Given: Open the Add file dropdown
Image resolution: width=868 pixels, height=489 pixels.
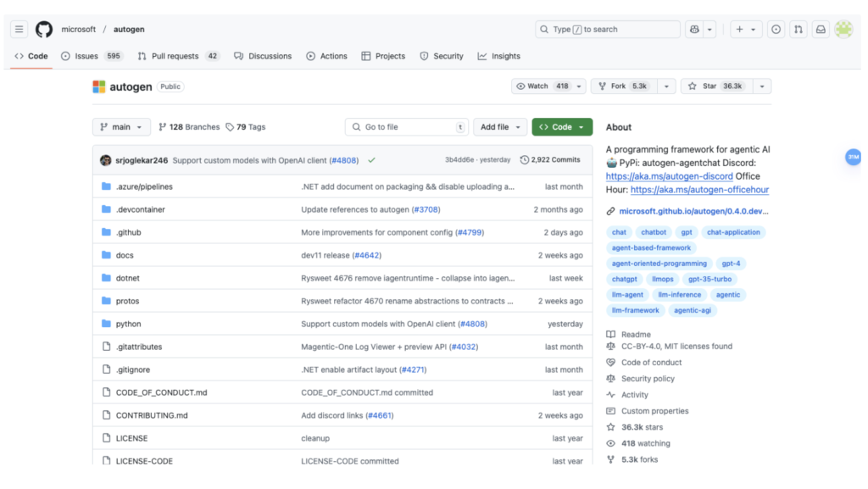Looking at the screenshot, I should coord(500,127).
